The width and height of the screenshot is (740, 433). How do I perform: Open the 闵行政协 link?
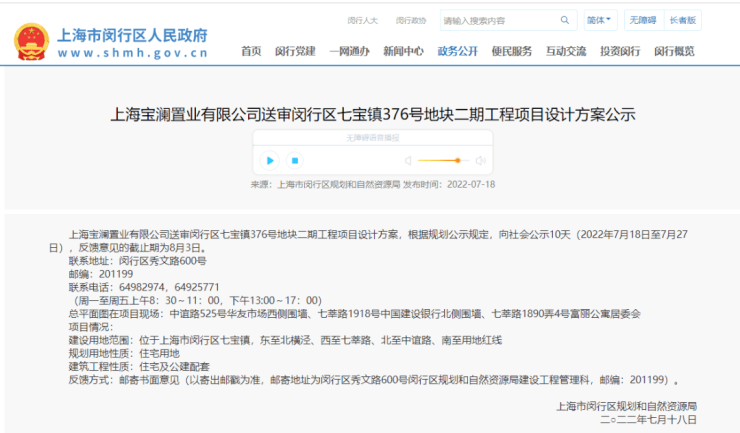410,20
